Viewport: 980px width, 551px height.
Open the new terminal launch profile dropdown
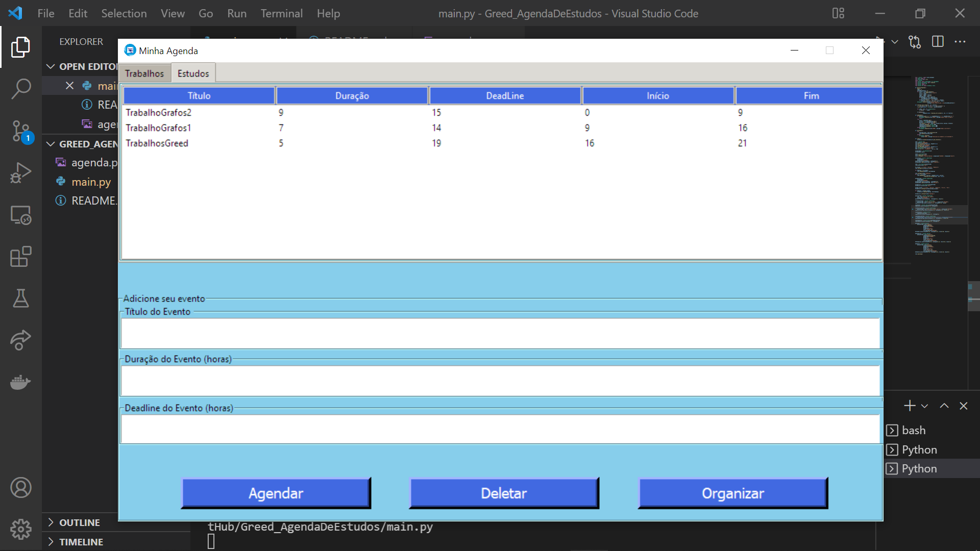924,406
